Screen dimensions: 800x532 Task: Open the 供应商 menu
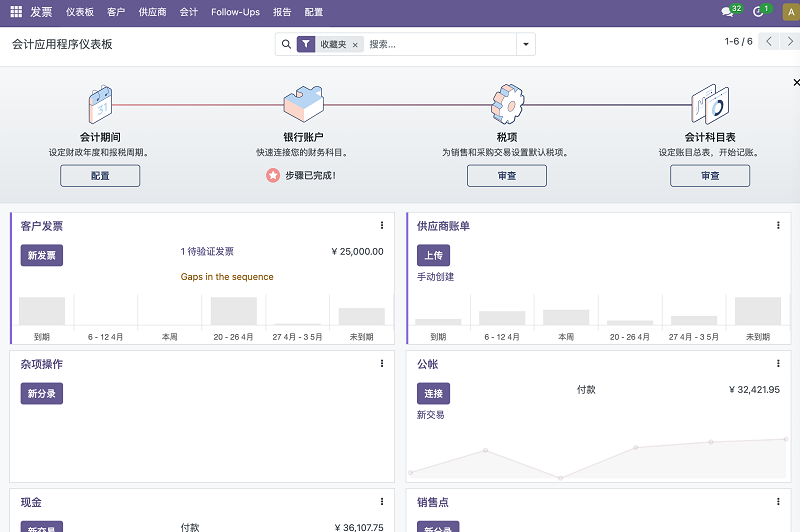(153, 12)
